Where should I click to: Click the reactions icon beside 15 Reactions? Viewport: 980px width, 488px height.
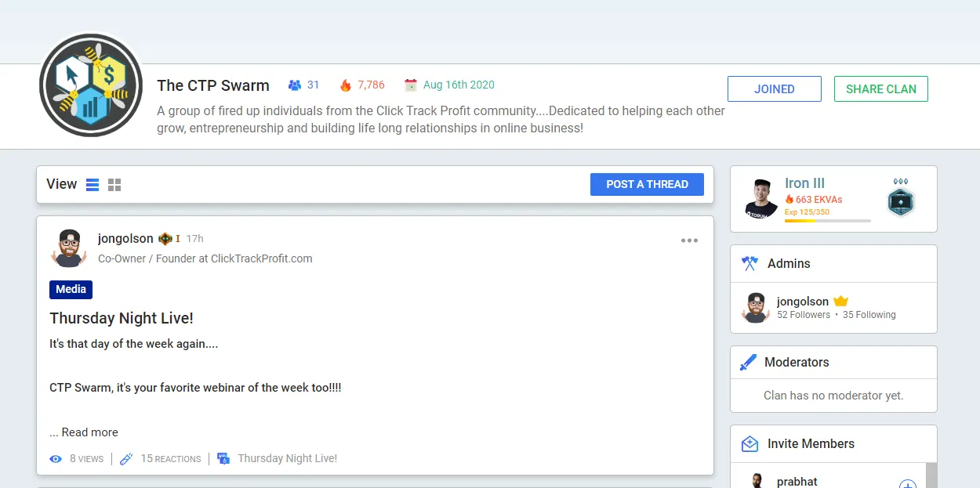[126, 458]
